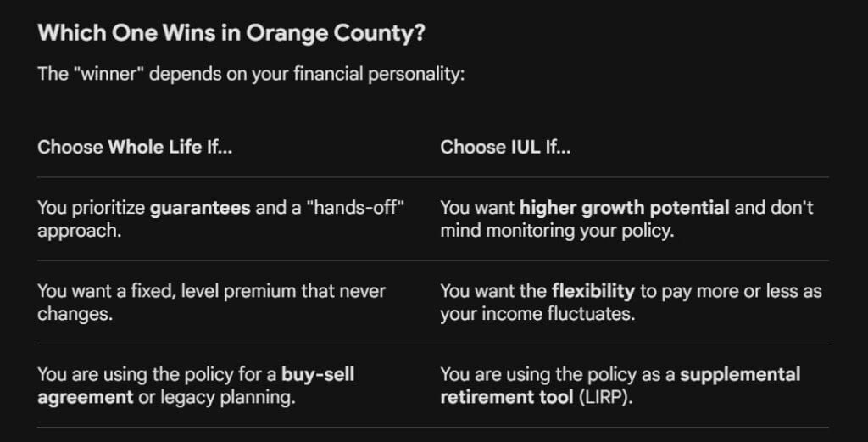This screenshot has width=868, height=442.
Task: Click 'your income fluctuates' text
Action: [x=537, y=314]
